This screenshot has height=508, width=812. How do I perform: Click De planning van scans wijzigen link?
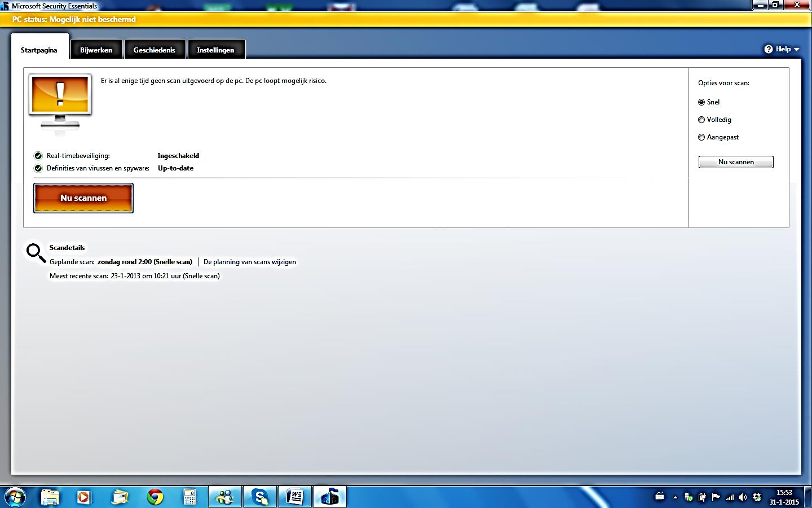[250, 262]
